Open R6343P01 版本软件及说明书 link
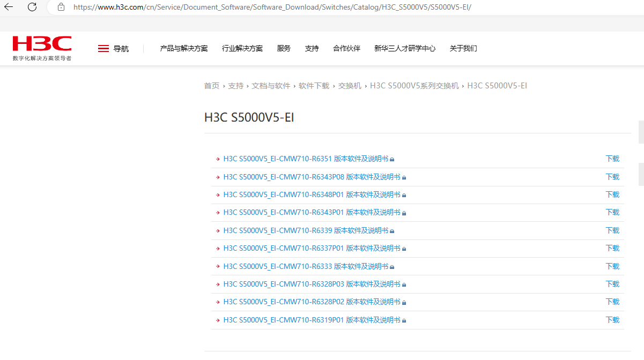 pyautogui.click(x=312, y=212)
